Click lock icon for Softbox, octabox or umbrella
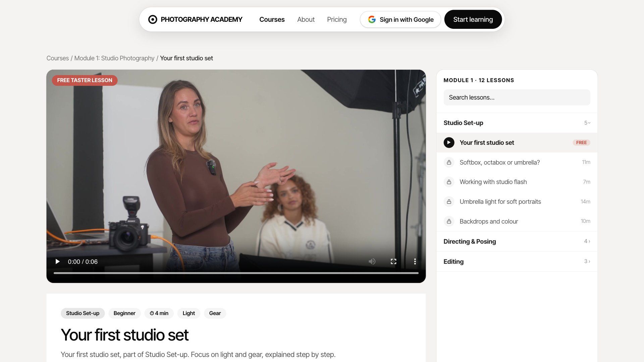This screenshot has width=644, height=362. pyautogui.click(x=449, y=162)
